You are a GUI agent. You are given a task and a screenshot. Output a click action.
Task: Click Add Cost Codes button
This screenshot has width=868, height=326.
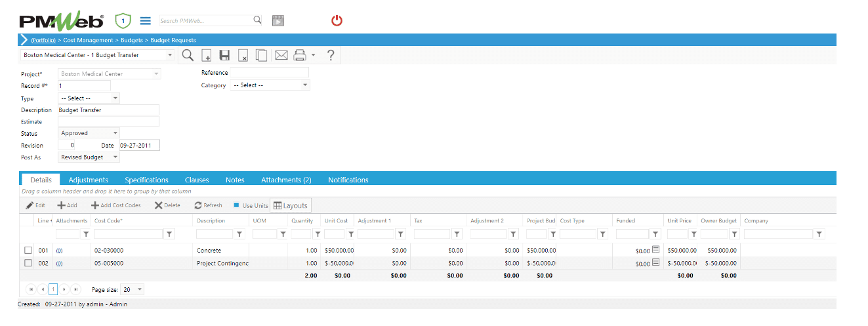click(x=116, y=205)
